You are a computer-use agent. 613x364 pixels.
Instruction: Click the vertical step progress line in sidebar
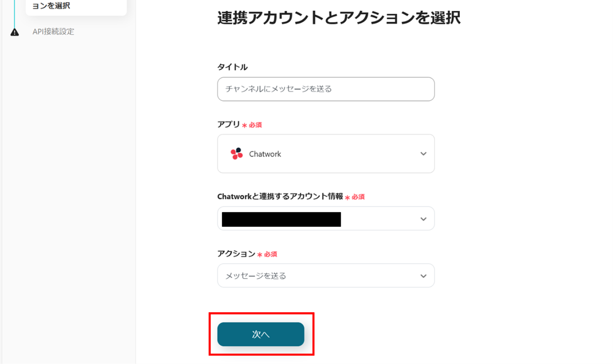coord(15,13)
